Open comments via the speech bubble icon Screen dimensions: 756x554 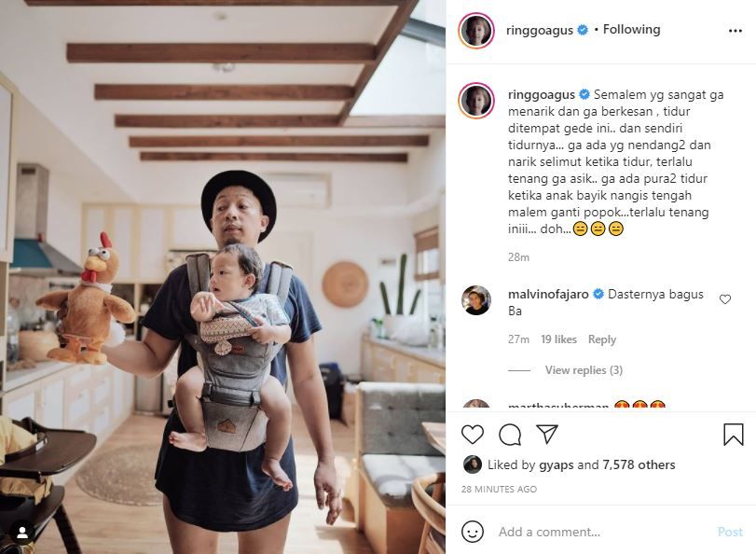point(510,435)
